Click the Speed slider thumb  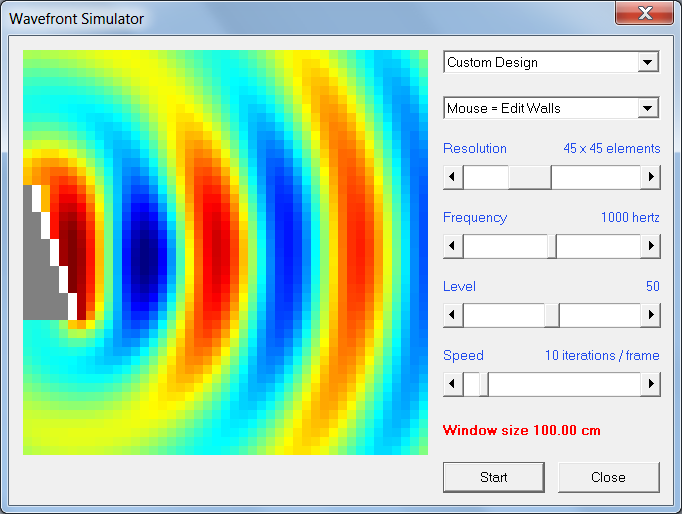pyautogui.click(x=484, y=384)
